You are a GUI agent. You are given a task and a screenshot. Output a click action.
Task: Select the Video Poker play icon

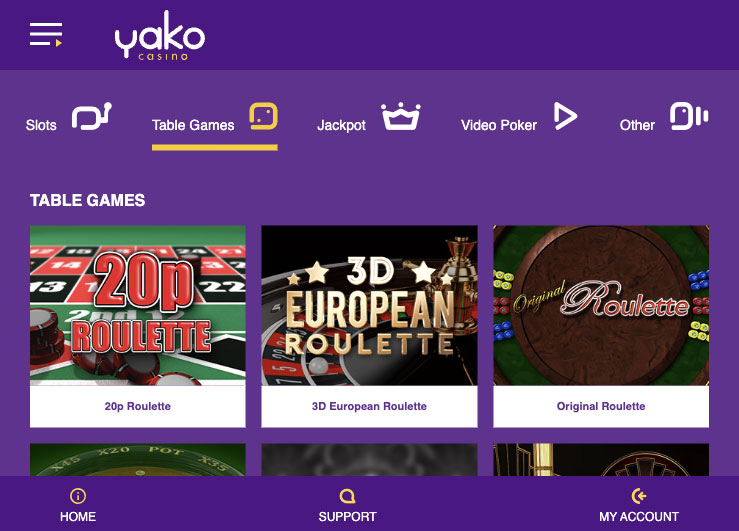tap(565, 116)
